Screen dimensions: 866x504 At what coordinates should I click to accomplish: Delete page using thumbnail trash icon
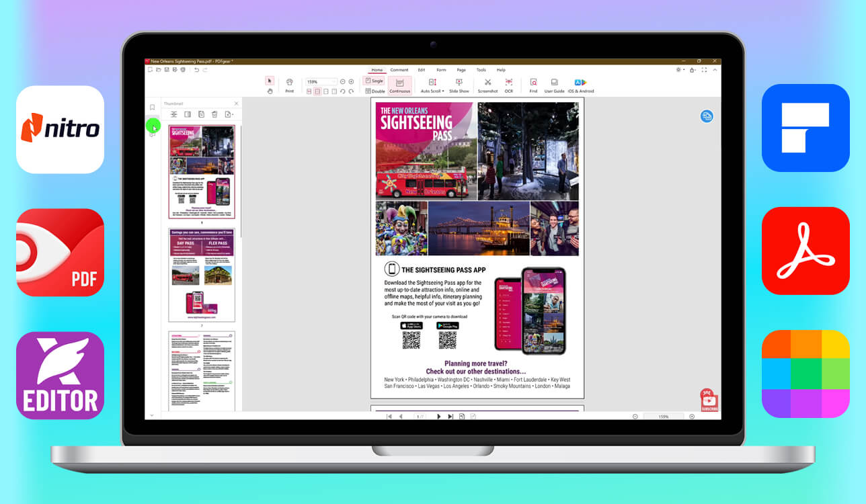click(214, 114)
